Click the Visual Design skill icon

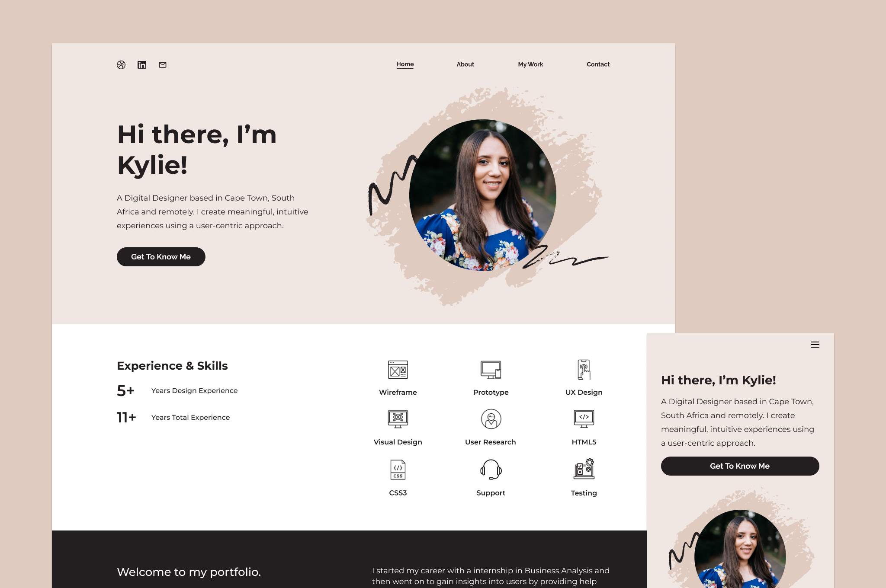[397, 418]
